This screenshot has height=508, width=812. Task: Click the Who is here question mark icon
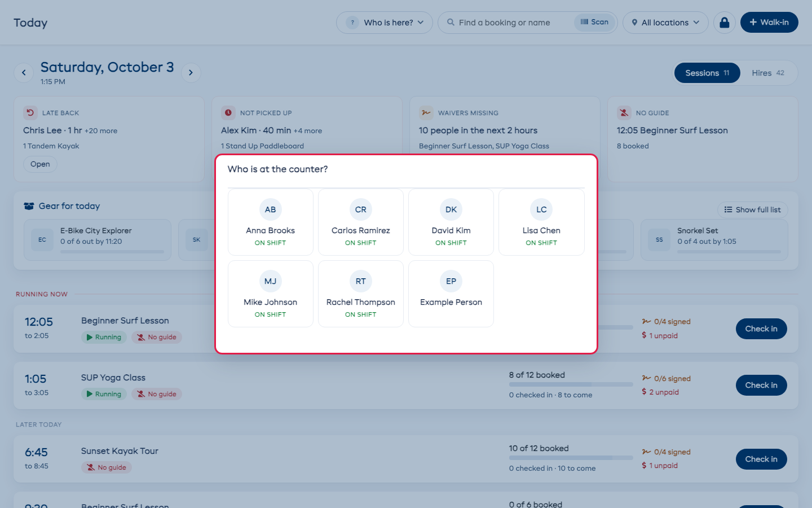click(352, 23)
